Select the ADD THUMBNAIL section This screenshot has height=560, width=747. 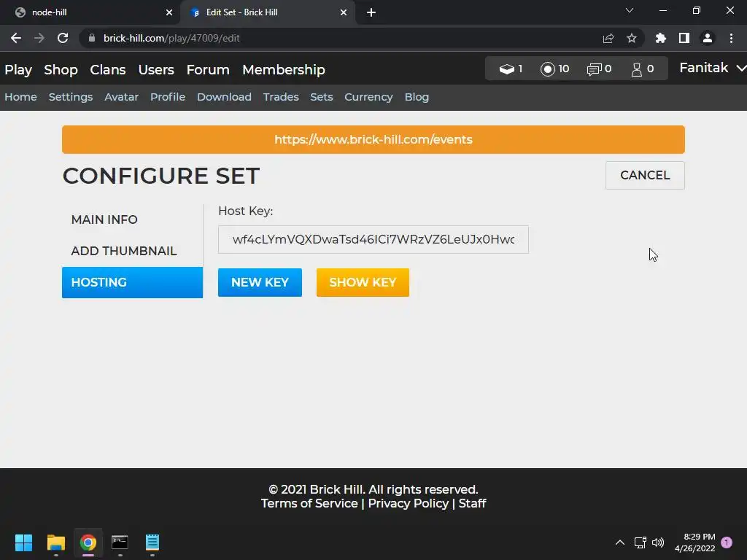(132, 251)
